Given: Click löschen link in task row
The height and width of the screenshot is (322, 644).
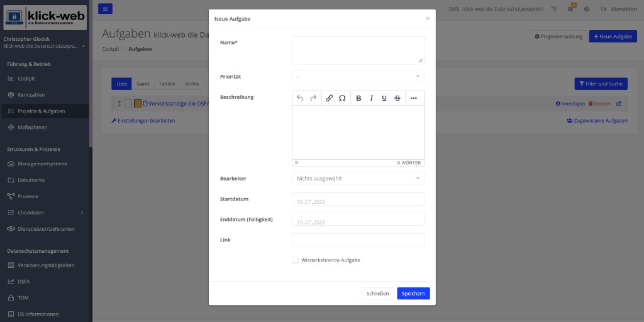Looking at the screenshot, I should pos(599,104).
